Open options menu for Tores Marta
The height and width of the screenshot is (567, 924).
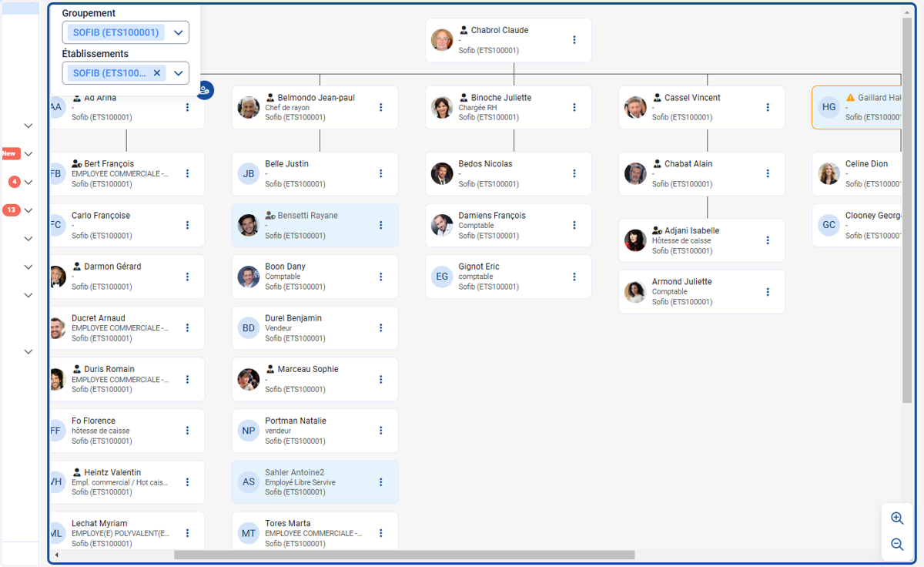(380, 533)
